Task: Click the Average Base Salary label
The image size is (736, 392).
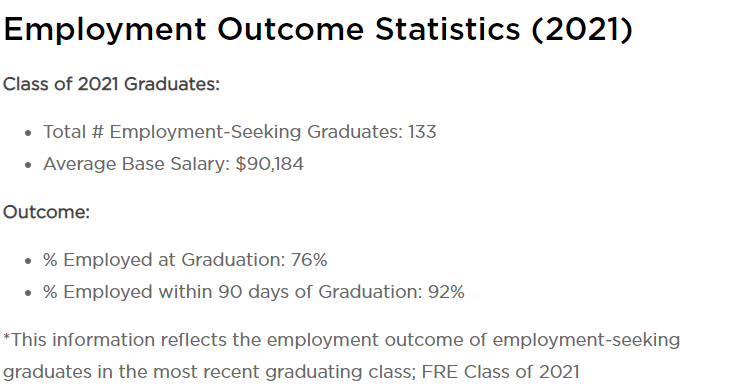Action: 137,164
